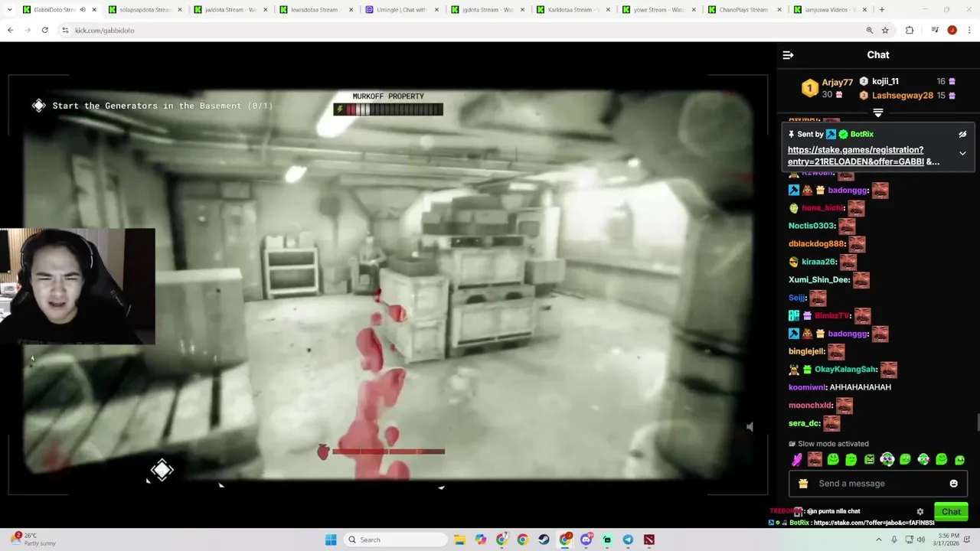Reload the kick.com page
This screenshot has width=980, height=551.
[x=45, y=30]
